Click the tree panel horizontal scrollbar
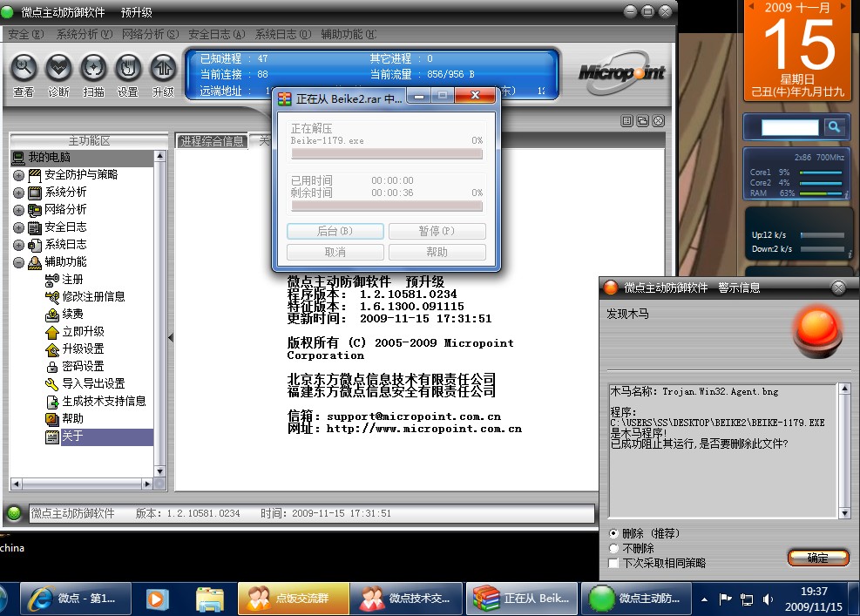Screen dimensions: 860x616 pyautogui.click(x=82, y=484)
